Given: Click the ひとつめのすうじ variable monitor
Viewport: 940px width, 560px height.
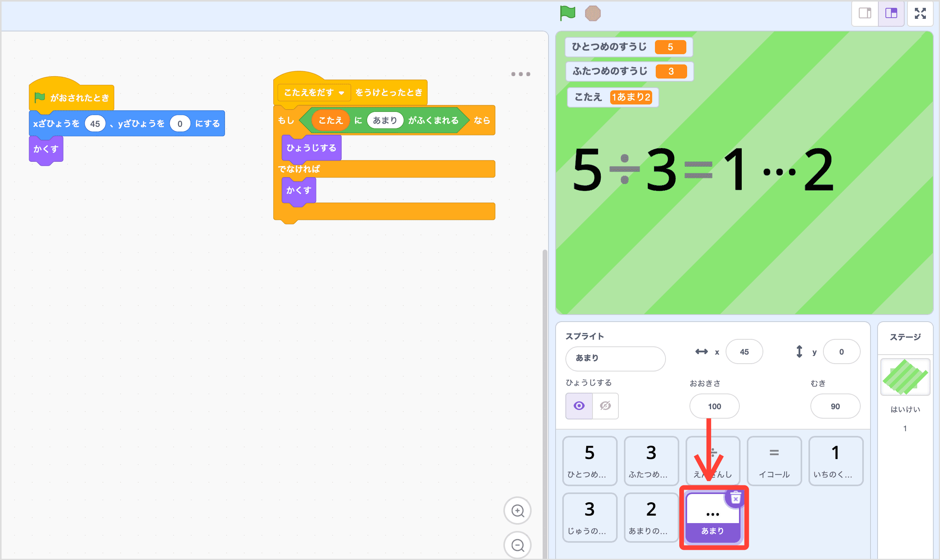Looking at the screenshot, I should (x=628, y=47).
